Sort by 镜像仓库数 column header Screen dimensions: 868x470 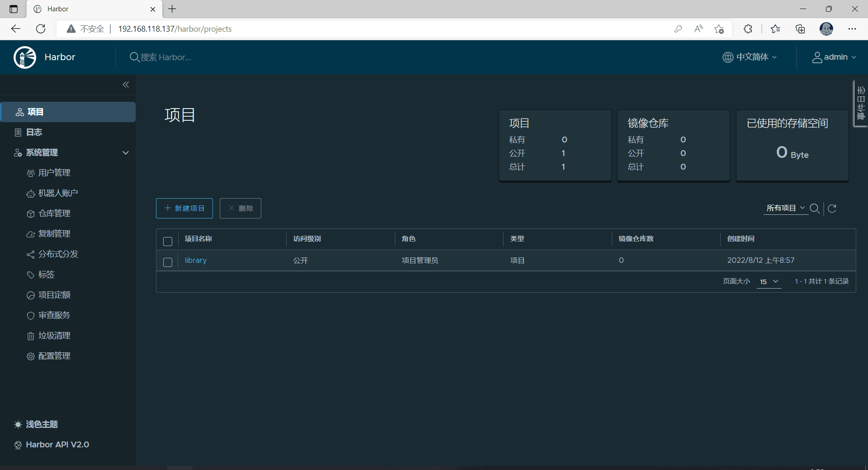point(636,239)
